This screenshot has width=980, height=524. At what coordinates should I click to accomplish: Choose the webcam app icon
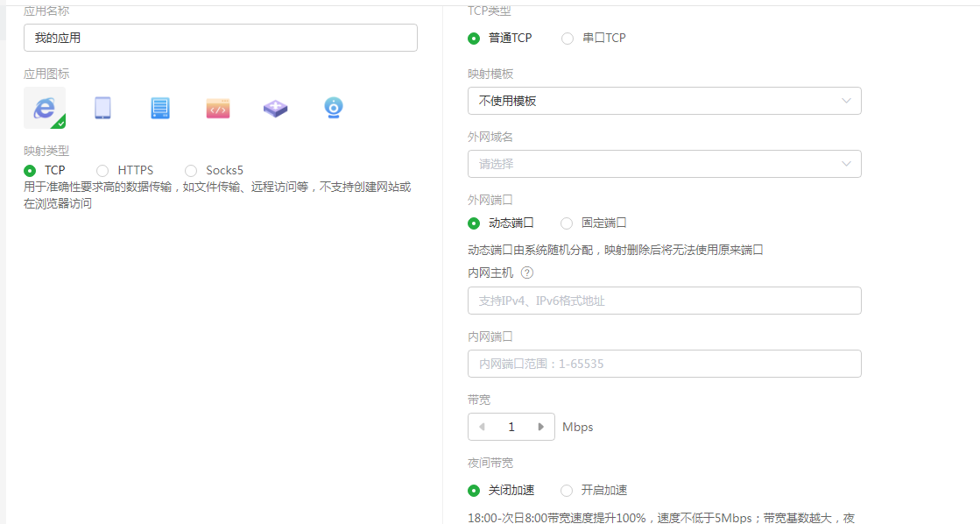333,107
